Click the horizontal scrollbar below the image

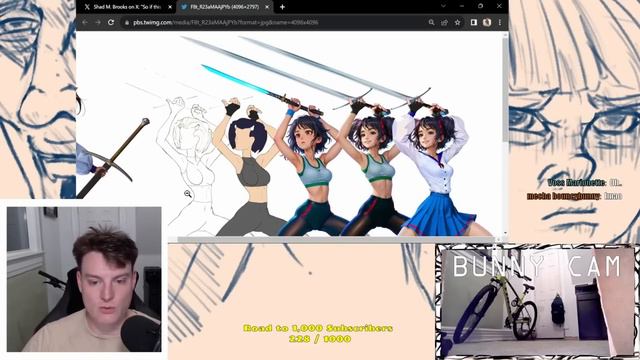tap(337, 239)
